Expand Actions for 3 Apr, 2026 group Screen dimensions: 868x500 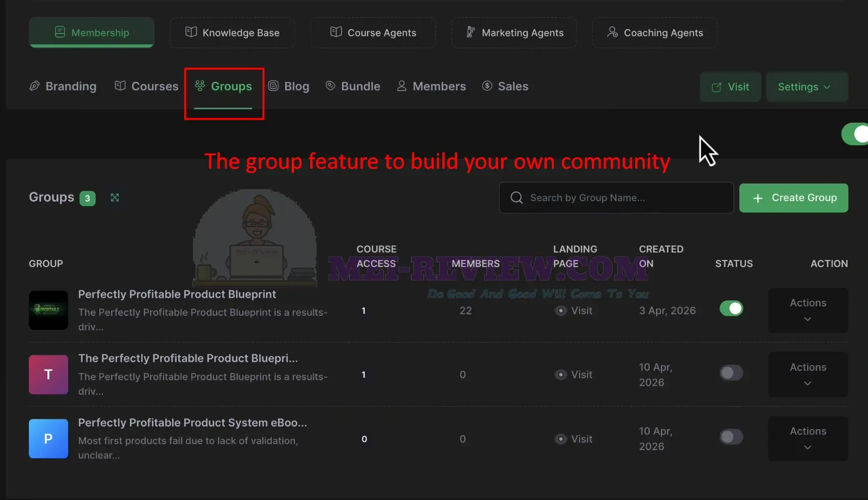pyautogui.click(x=808, y=310)
